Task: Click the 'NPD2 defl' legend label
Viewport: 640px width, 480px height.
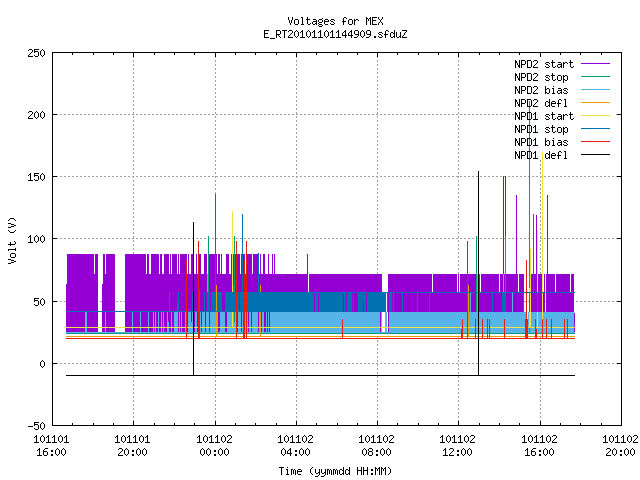Action: (x=541, y=103)
